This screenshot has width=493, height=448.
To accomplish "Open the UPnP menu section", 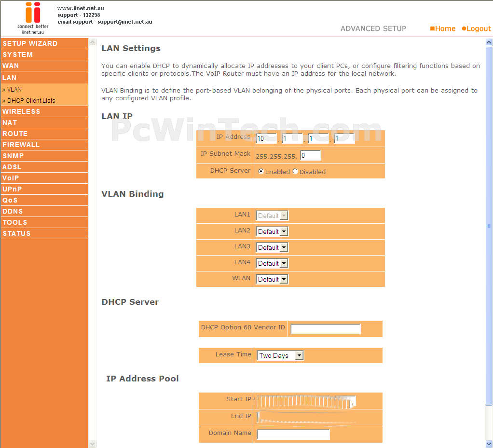I will point(44,189).
